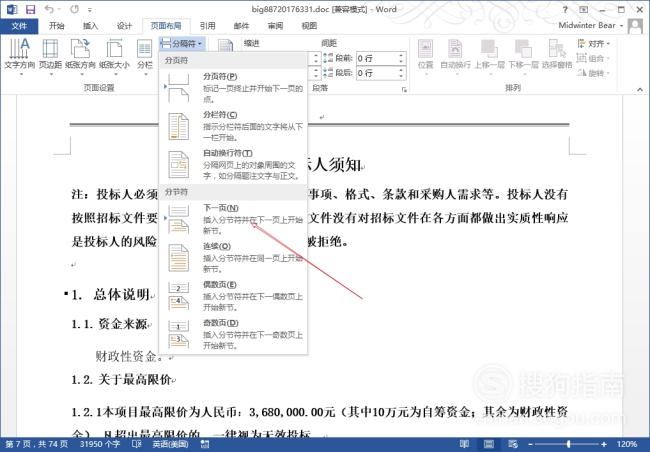Click the heading 1. 总体说明
Image resolution: width=650 pixels, height=452 pixels.
click(110, 294)
